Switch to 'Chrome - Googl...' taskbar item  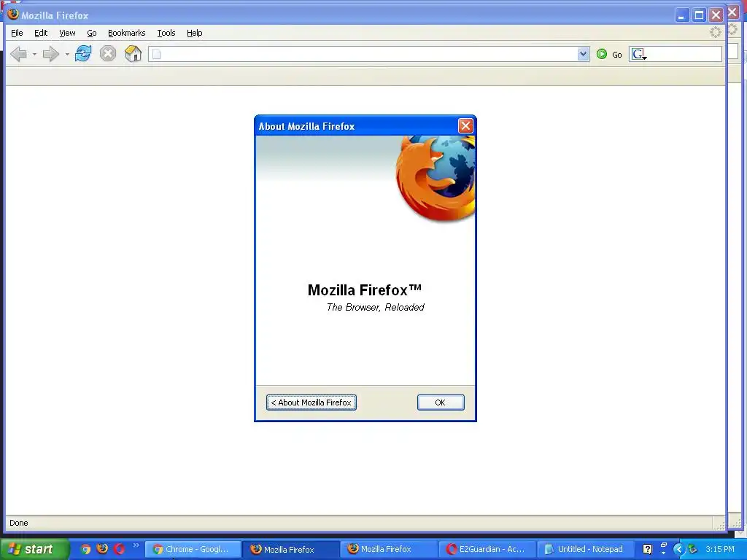point(193,550)
